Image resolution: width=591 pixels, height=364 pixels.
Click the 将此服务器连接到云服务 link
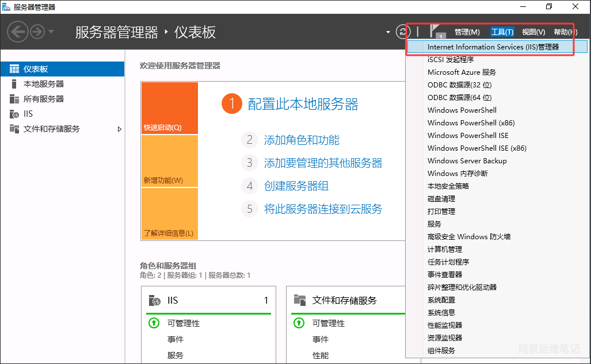(323, 209)
